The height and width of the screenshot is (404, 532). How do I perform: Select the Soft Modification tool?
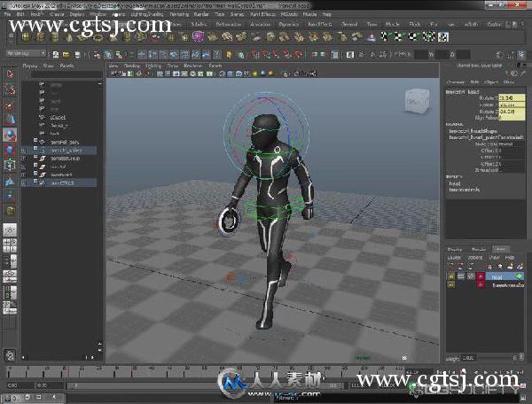click(x=10, y=182)
